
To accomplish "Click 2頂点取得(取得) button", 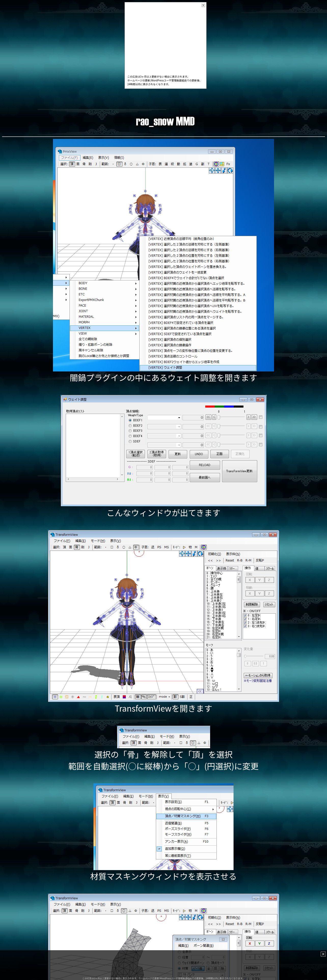I will [x=156, y=454].
